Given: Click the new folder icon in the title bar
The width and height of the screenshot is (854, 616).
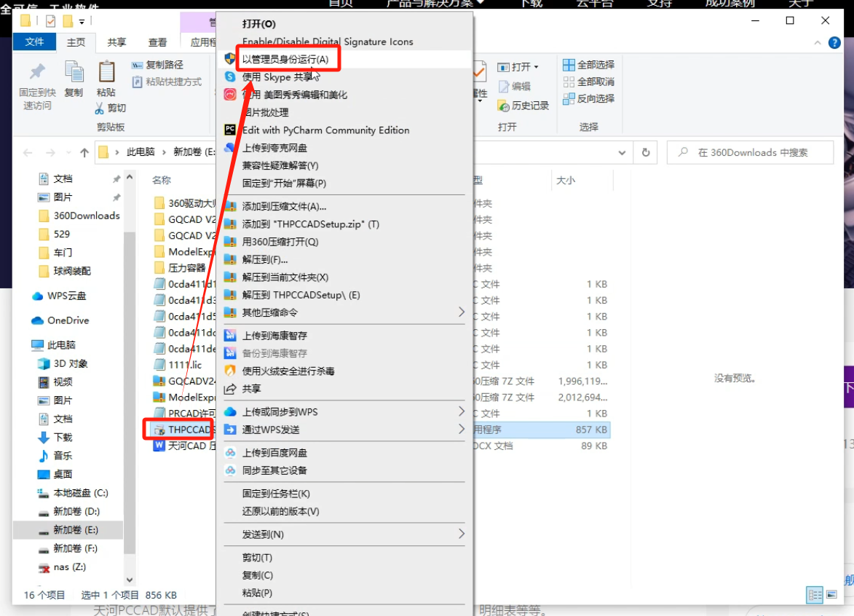Looking at the screenshot, I should [68, 21].
